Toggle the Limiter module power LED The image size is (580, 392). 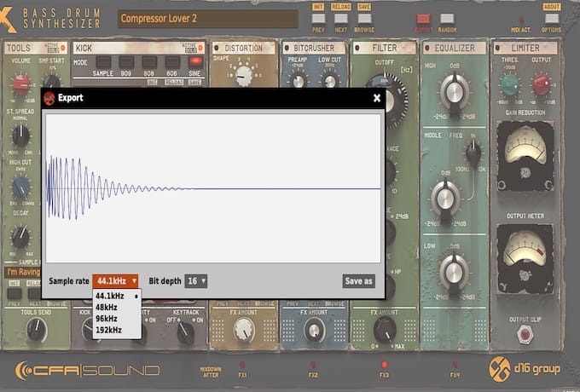pyautogui.click(x=497, y=48)
